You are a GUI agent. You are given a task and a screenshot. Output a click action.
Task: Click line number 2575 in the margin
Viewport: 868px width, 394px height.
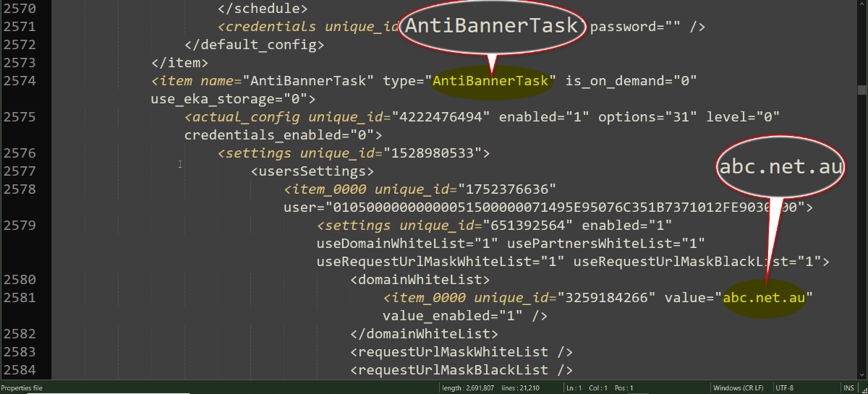pos(20,117)
